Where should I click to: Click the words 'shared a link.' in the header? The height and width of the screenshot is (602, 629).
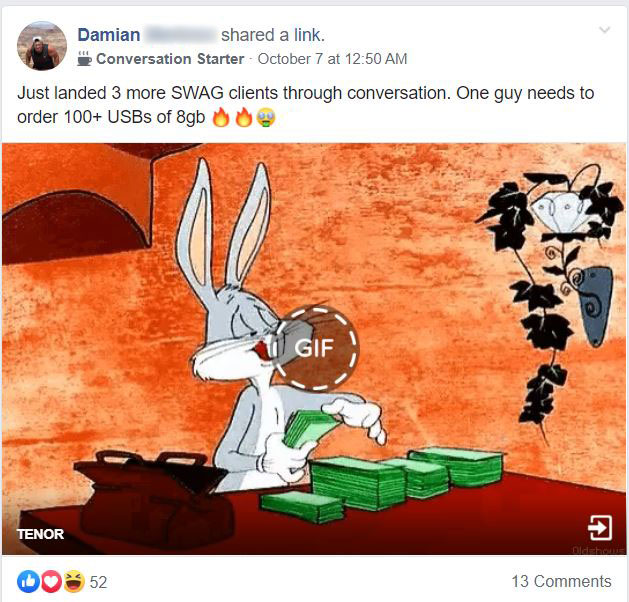[x=273, y=35]
